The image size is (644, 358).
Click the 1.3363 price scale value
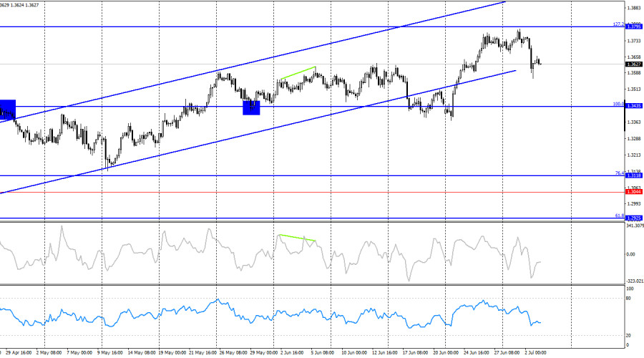point(634,122)
